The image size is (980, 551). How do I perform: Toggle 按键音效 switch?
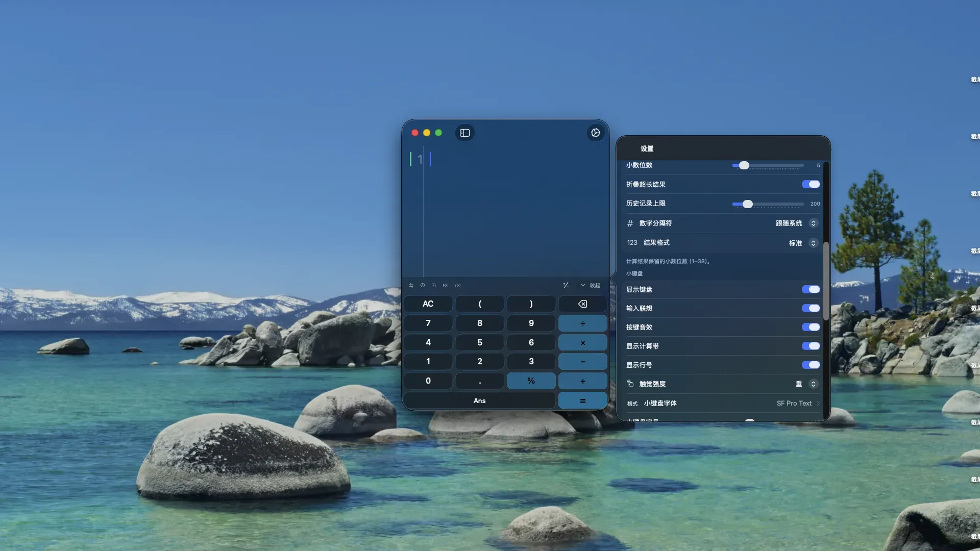811,327
